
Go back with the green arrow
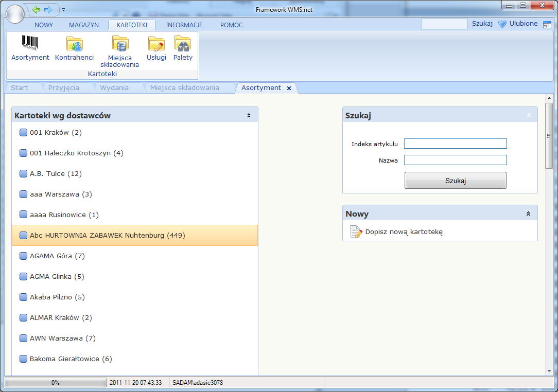(36, 10)
